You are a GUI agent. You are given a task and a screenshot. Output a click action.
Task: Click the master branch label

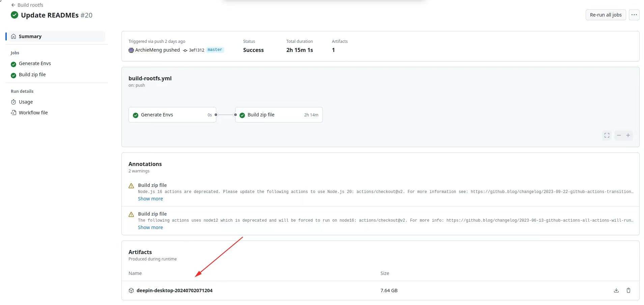coord(215,50)
